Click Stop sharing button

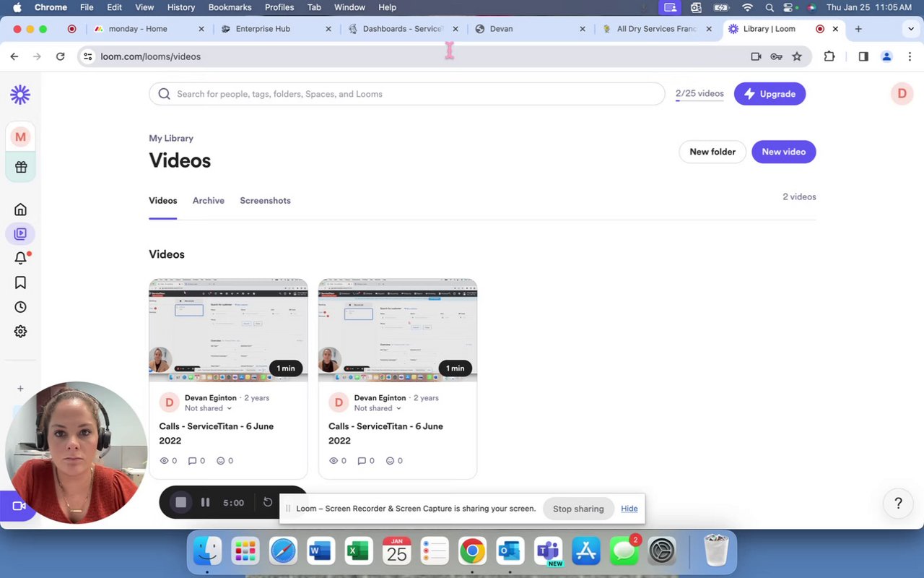click(x=578, y=509)
